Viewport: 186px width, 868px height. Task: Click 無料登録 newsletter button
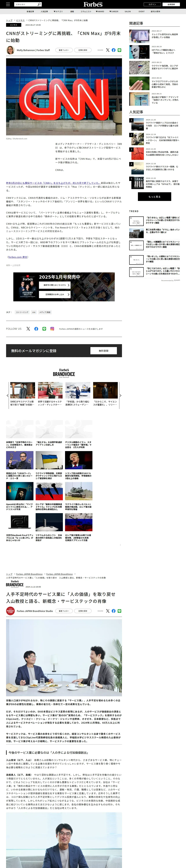(x=104, y=351)
